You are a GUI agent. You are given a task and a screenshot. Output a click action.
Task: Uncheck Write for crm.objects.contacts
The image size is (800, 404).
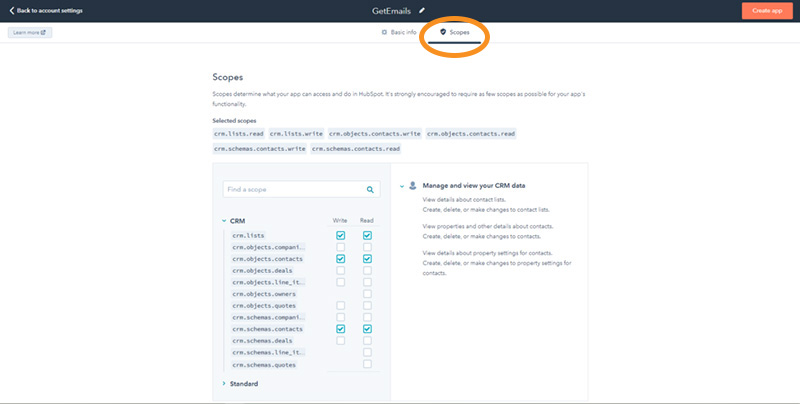tap(340, 259)
